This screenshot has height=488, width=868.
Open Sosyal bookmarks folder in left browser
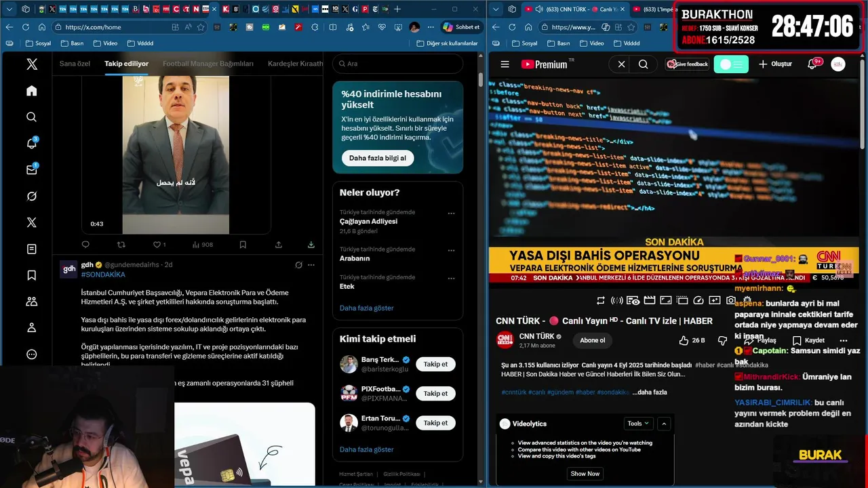point(39,43)
